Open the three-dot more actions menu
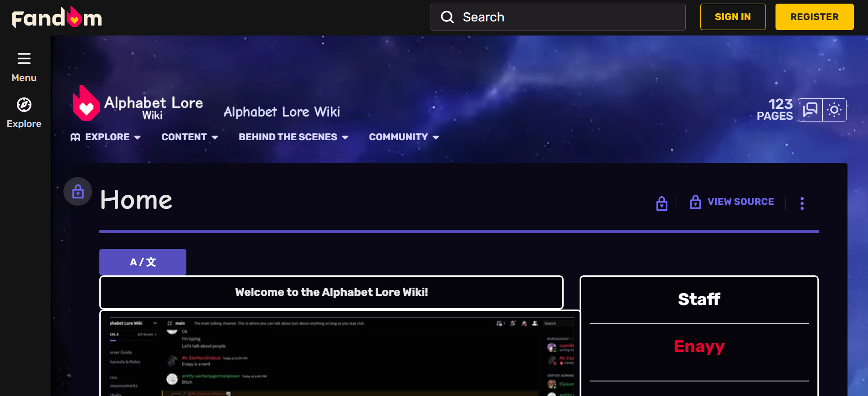This screenshot has width=868, height=396. click(802, 203)
